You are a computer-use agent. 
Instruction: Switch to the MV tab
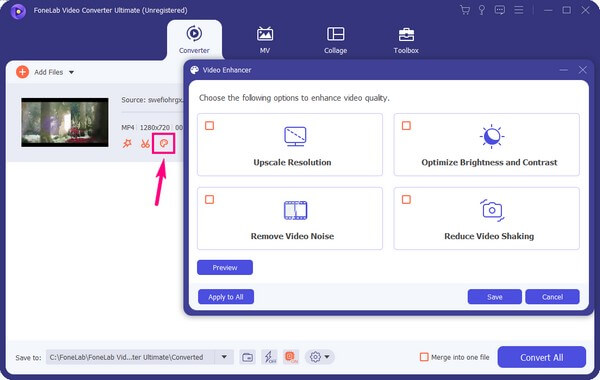[265, 40]
